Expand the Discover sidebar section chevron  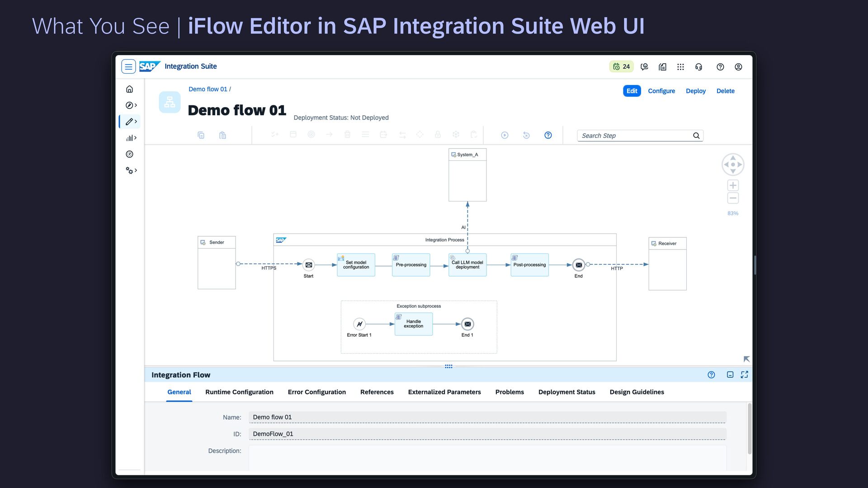click(x=136, y=105)
